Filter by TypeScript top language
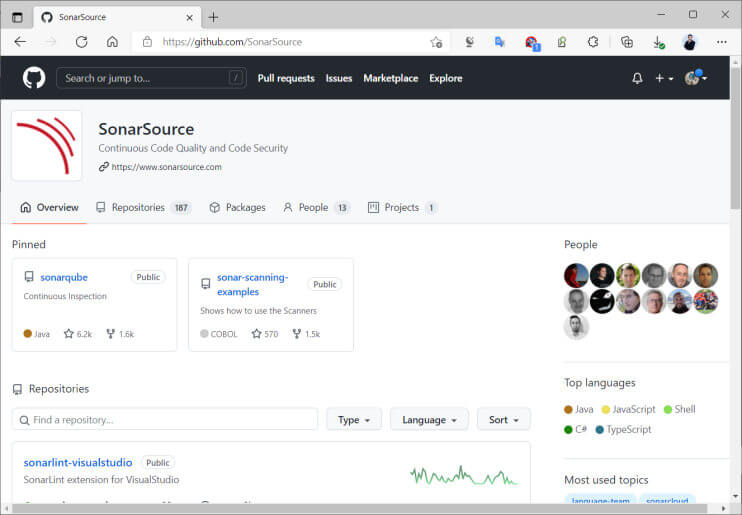The image size is (742, 515). (623, 429)
